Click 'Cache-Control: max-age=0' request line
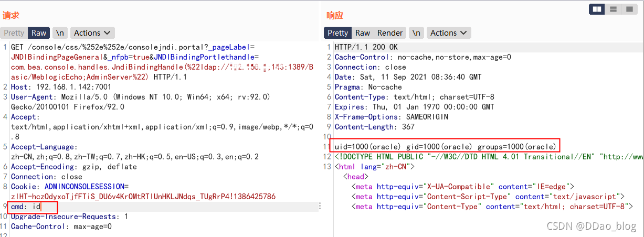Image resolution: width=644 pixels, height=237 pixels. tap(61, 227)
